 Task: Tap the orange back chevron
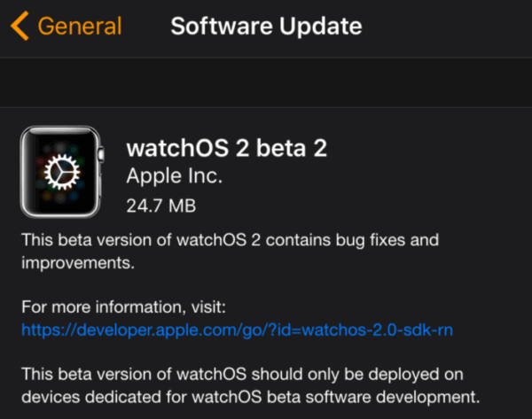point(20,26)
